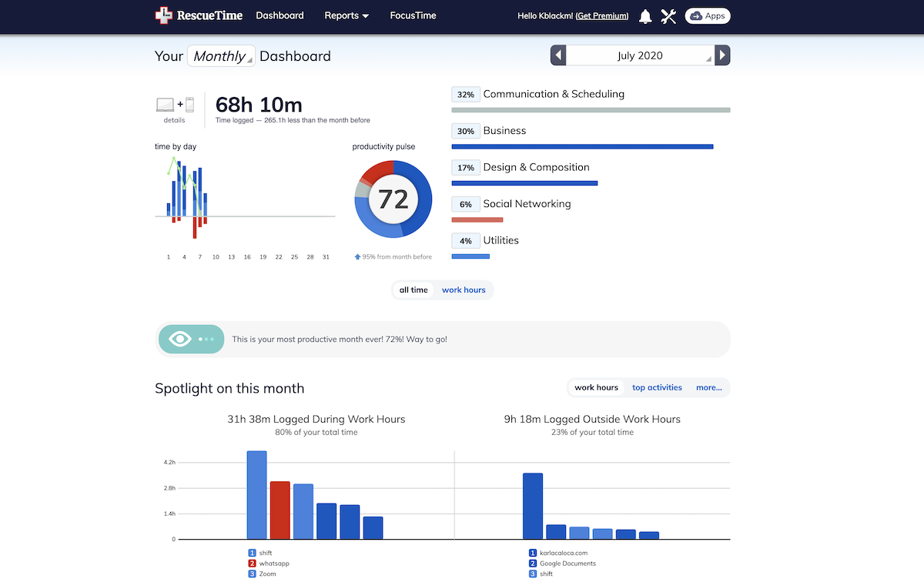Click the eye icon in insight banner
Viewport: 924px width, 579px height.
tap(180, 339)
